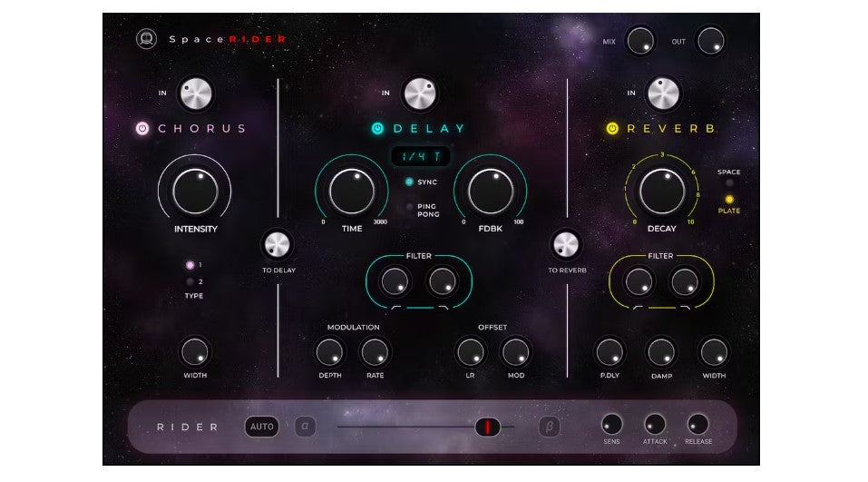Click the rider slider red handle

point(487,427)
